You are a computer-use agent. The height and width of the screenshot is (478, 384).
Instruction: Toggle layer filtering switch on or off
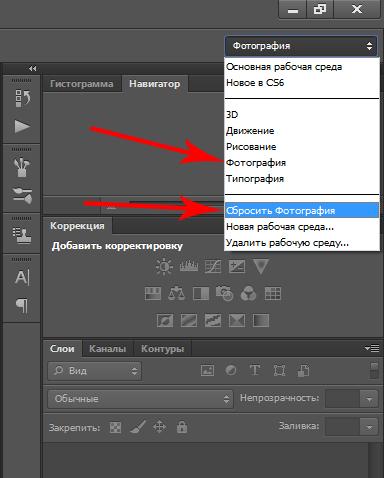[374, 370]
